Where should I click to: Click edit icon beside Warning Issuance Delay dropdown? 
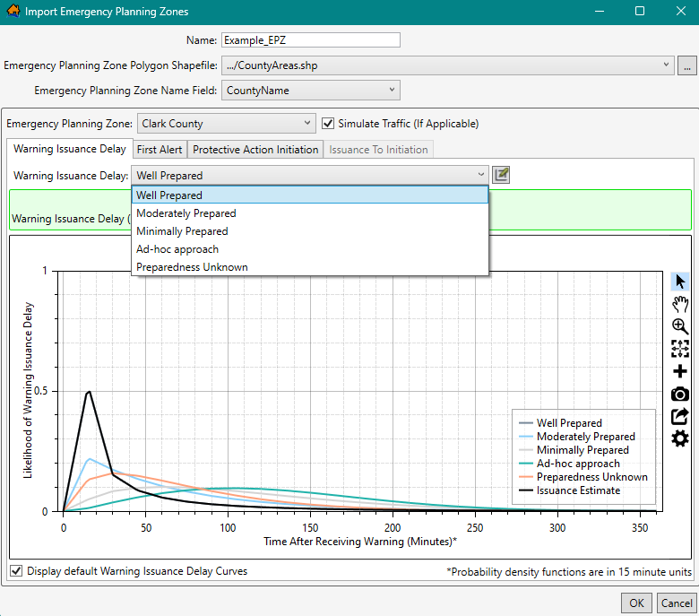tap(501, 175)
